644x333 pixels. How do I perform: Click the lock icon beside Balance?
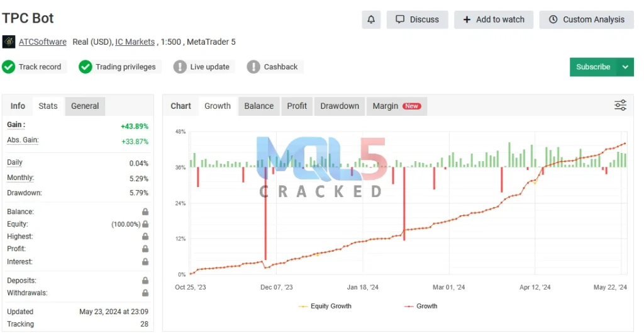[145, 212]
